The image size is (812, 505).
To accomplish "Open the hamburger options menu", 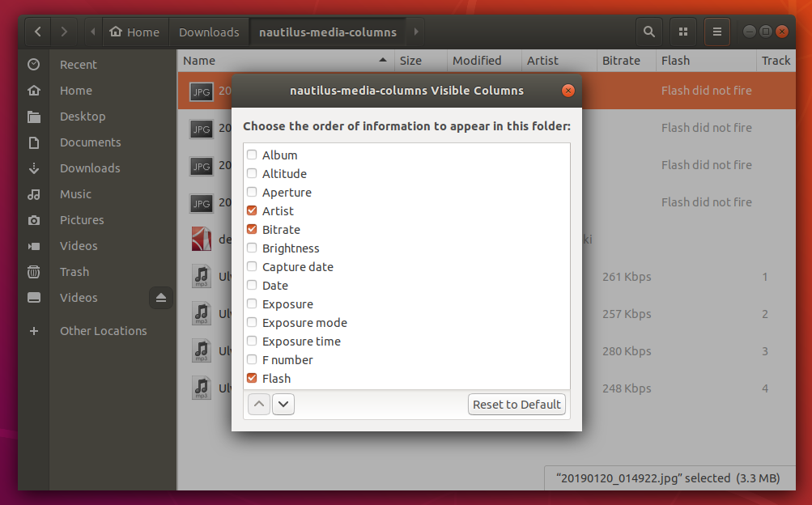I will [716, 32].
